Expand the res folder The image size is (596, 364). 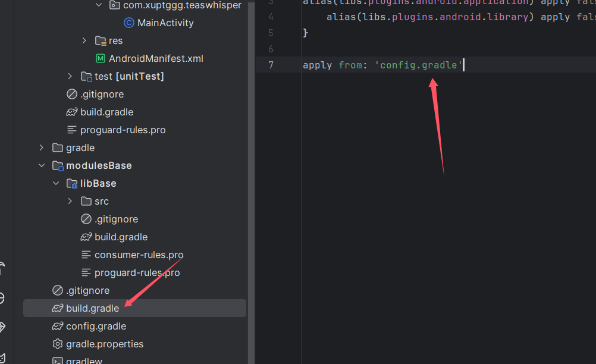[84, 40]
